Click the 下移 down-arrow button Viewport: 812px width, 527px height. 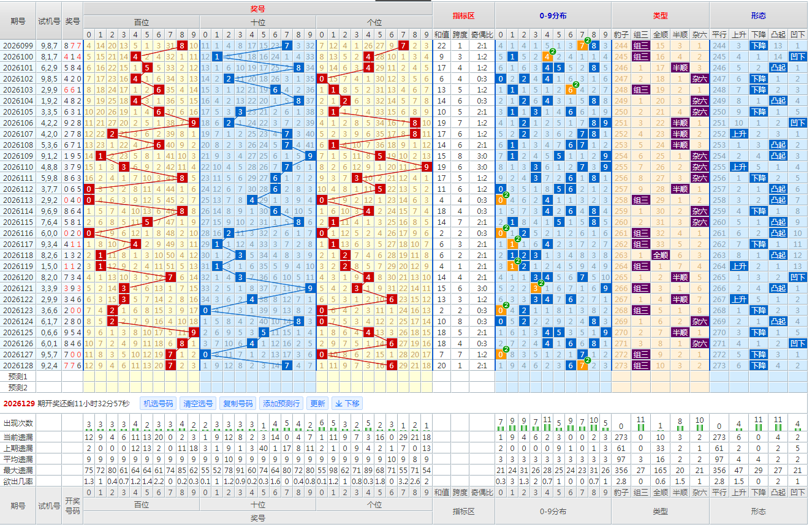tap(348, 403)
